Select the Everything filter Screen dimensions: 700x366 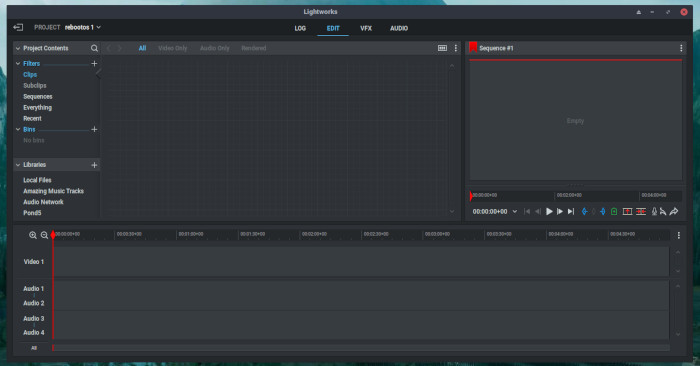(x=38, y=108)
